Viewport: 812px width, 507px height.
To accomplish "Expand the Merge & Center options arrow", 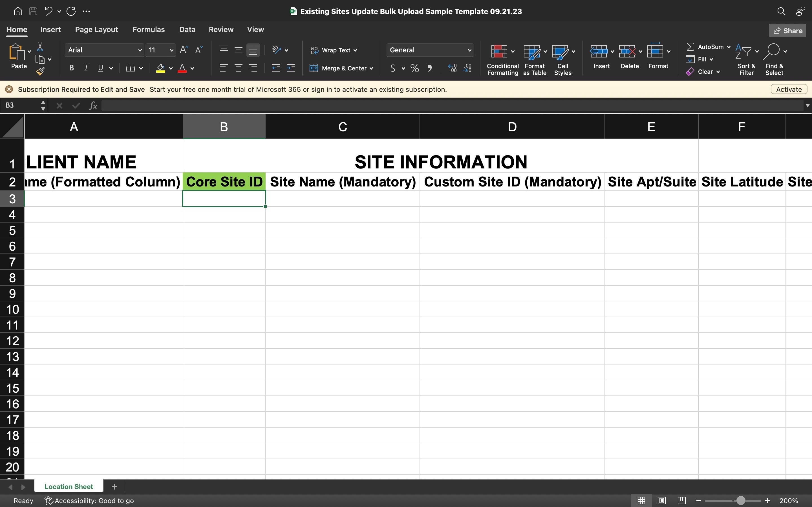I will 371,68.
